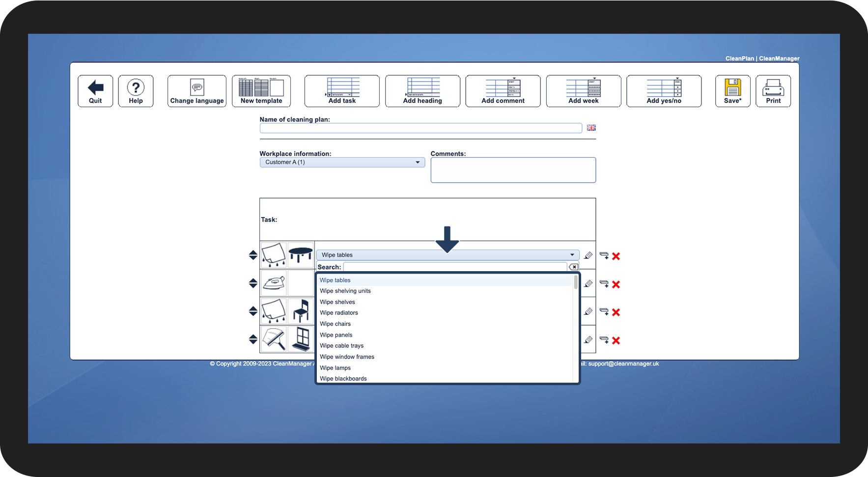Click the Name of cleaning plan field
This screenshot has width=868, height=477.
coord(421,128)
